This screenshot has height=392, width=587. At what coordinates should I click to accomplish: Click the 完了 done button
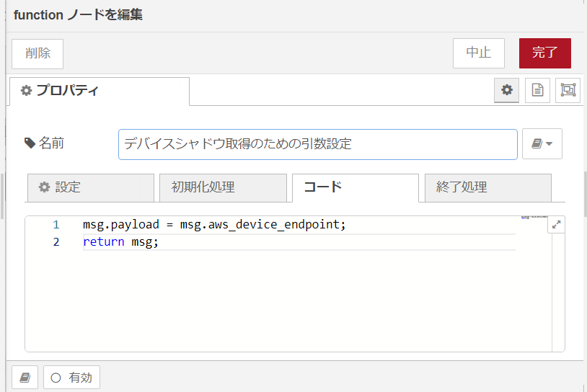[544, 53]
